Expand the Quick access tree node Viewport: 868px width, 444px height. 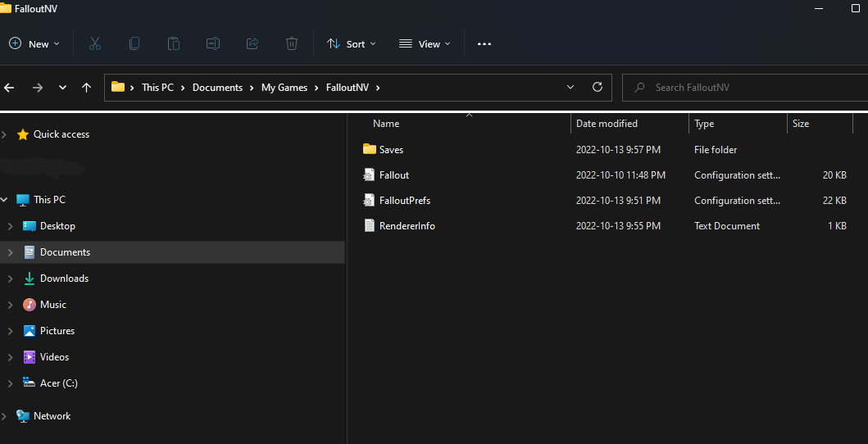click(x=4, y=134)
